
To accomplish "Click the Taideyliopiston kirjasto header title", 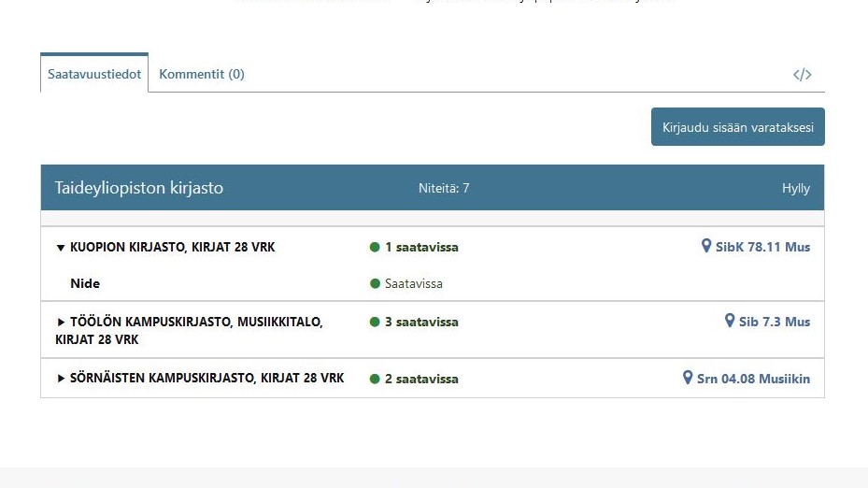I will [138, 188].
